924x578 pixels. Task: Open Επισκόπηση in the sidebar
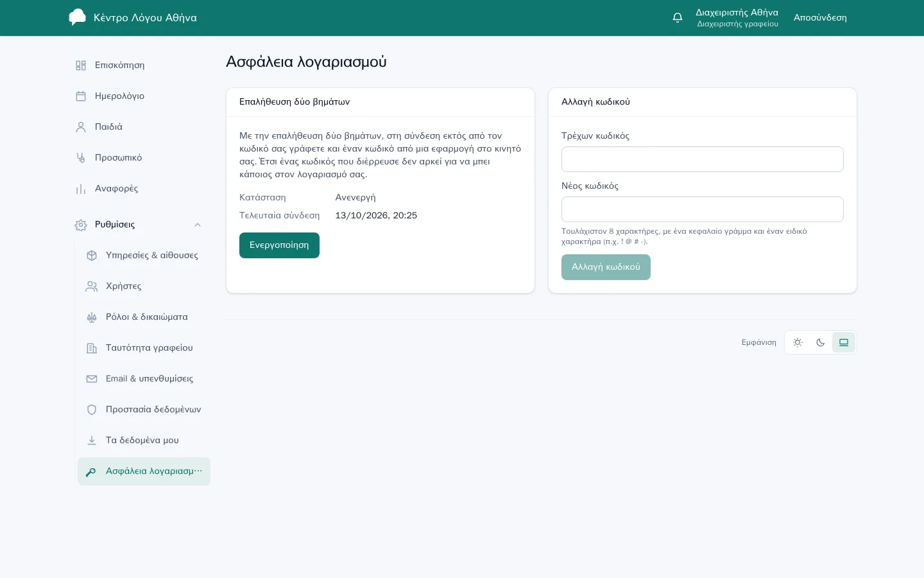click(x=140, y=66)
